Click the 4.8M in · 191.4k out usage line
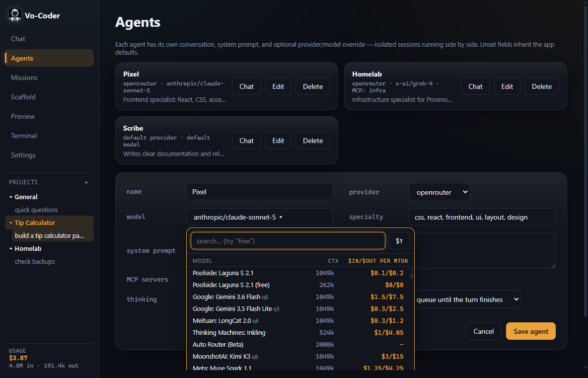 click(44, 365)
